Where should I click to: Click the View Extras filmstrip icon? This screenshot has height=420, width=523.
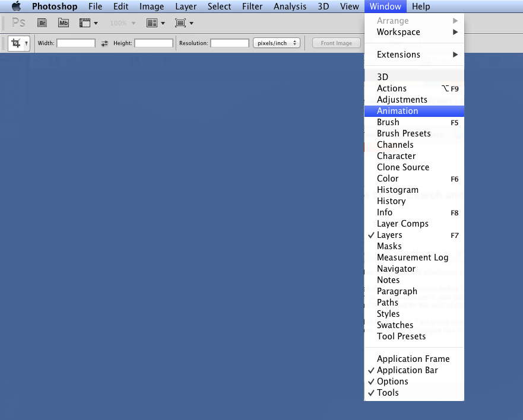tap(85, 23)
